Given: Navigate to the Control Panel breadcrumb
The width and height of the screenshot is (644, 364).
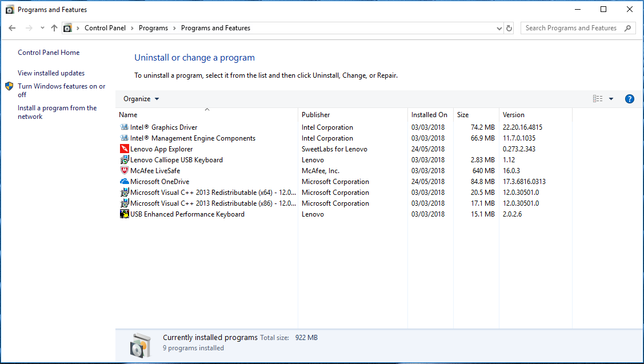Looking at the screenshot, I should 105,28.
